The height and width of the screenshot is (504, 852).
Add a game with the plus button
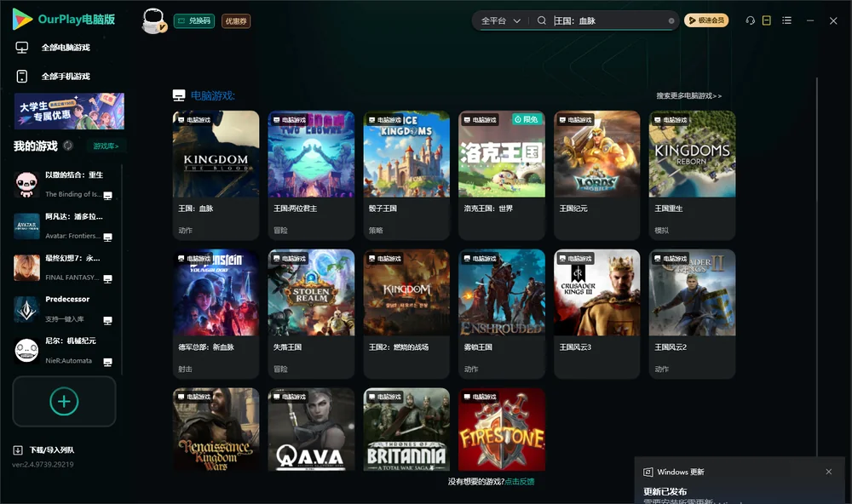coord(64,401)
